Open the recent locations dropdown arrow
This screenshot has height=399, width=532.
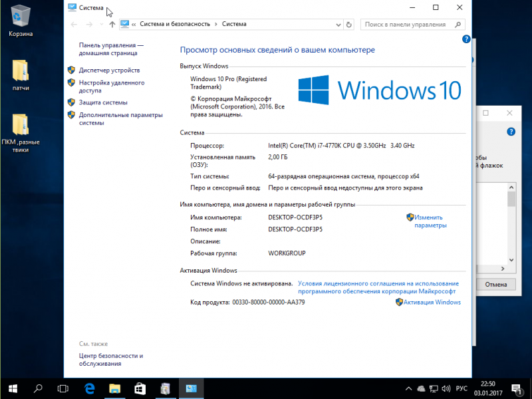(x=102, y=25)
